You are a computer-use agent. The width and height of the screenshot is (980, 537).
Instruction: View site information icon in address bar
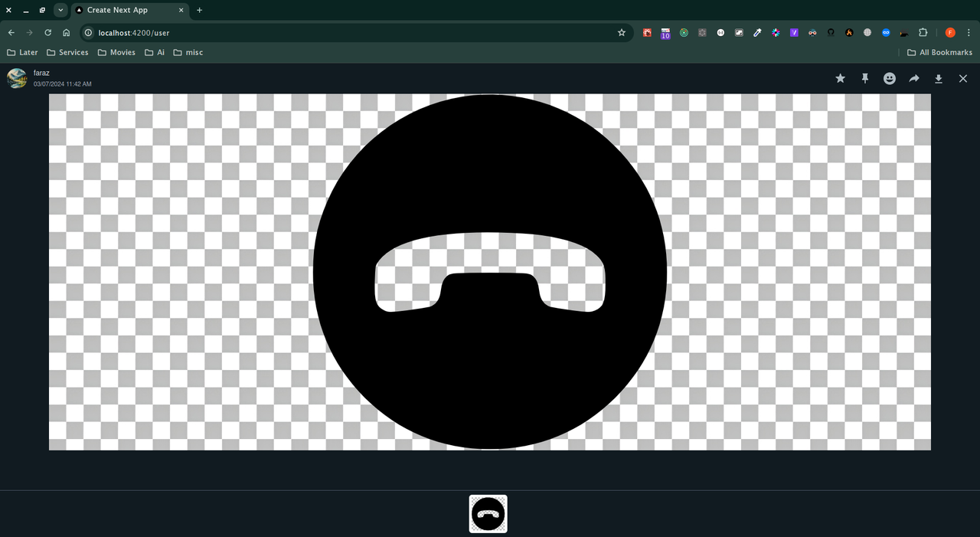[88, 33]
